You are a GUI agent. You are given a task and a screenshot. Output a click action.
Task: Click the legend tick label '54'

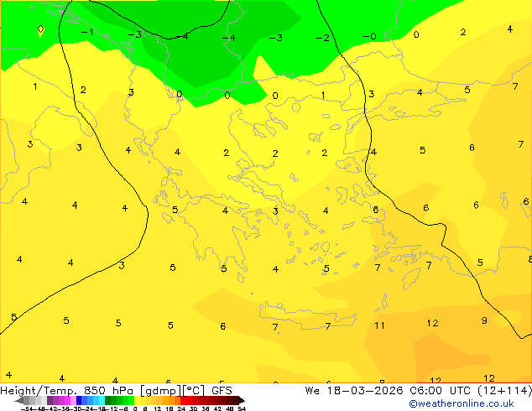[x=242, y=408]
